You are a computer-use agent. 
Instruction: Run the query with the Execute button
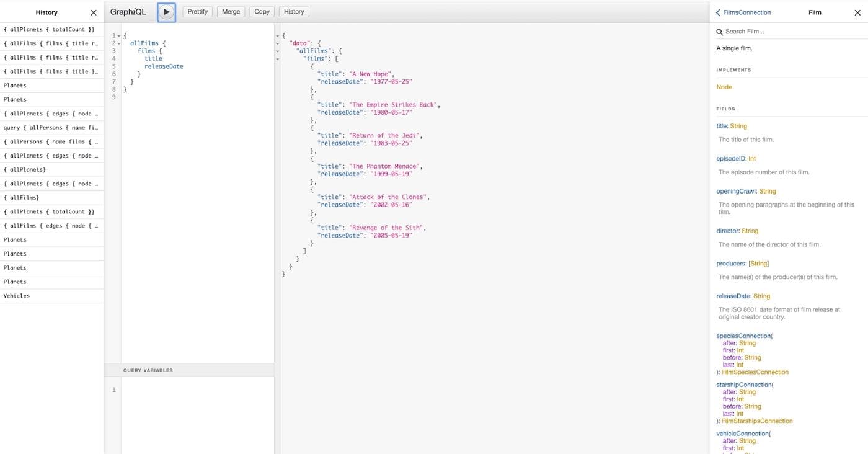[166, 12]
